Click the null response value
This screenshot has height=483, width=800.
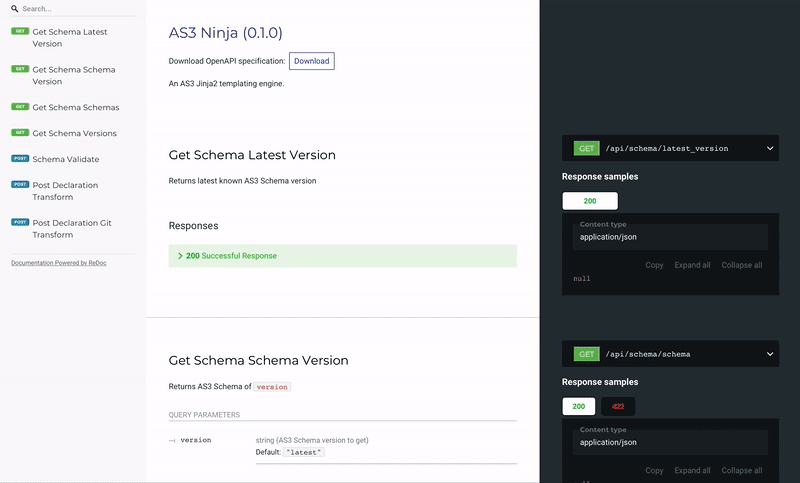[582, 278]
